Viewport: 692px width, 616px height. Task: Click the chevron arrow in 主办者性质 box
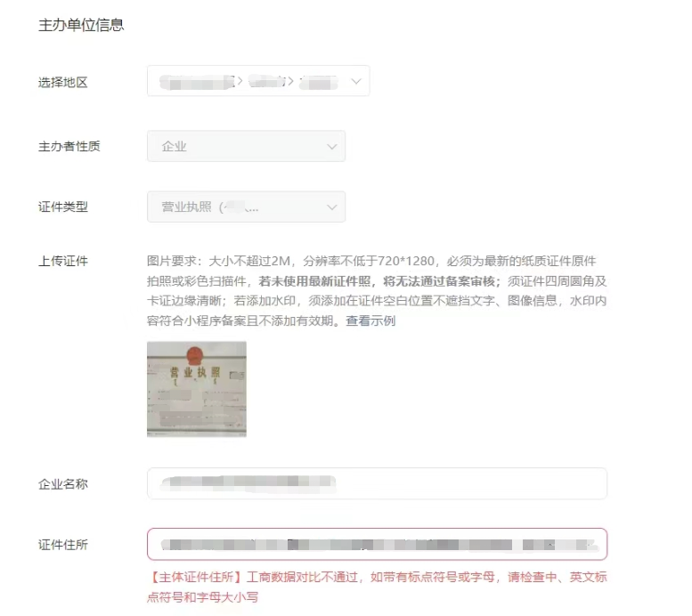(x=332, y=147)
